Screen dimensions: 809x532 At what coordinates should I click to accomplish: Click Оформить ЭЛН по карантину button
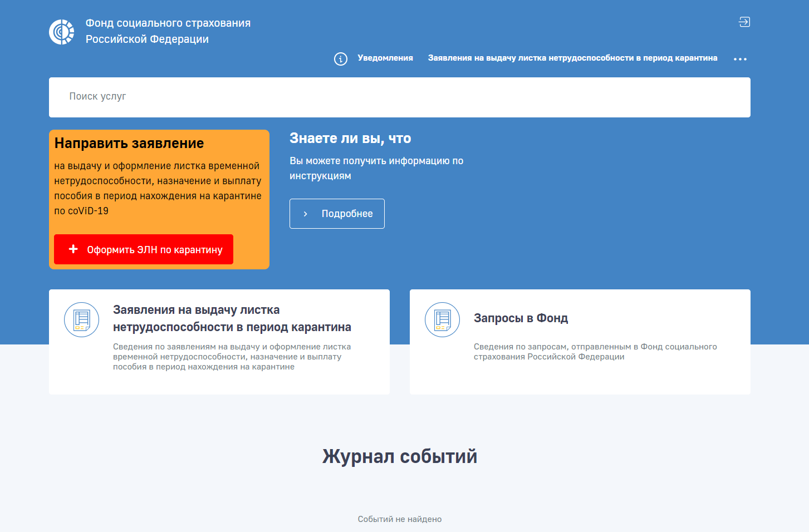pos(144,249)
